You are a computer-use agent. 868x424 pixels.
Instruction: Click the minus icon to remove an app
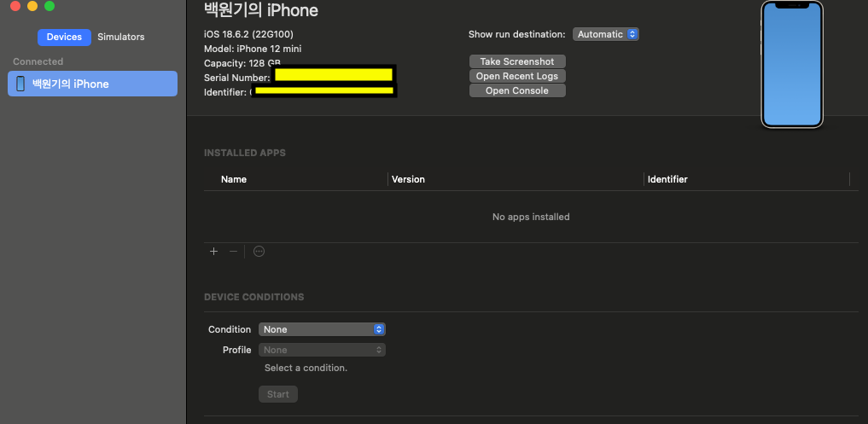(233, 252)
